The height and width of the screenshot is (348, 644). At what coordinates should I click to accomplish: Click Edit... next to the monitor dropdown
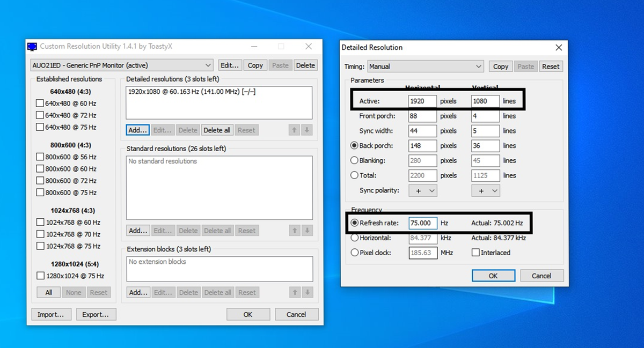click(x=230, y=65)
